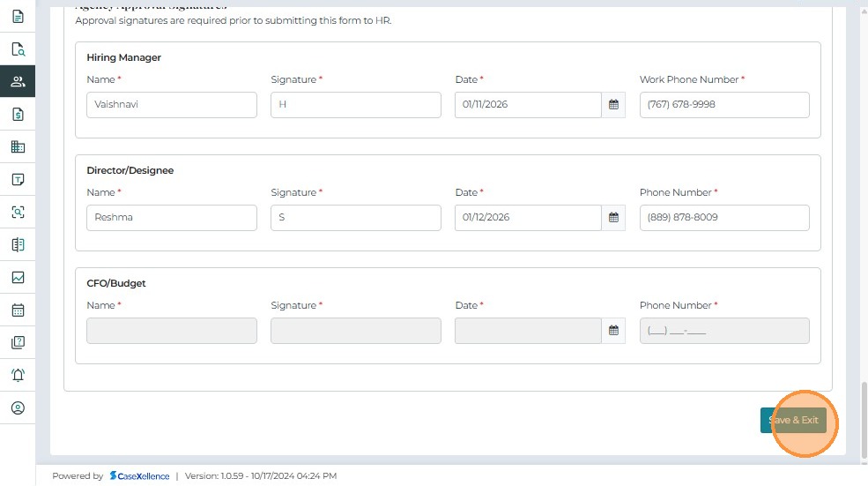Select the people icon in sidebar

[x=18, y=82]
